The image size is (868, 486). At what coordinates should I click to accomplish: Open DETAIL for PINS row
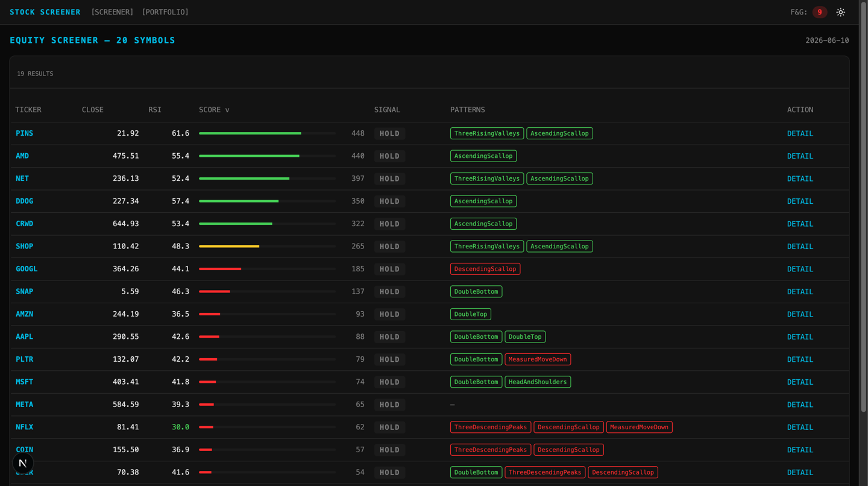[x=800, y=133]
